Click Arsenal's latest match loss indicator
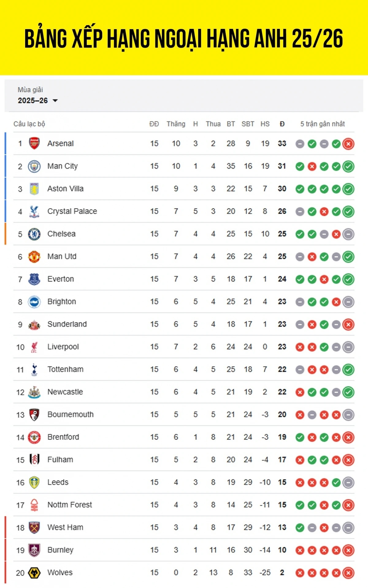The width and height of the screenshot is (368, 588). pyautogui.click(x=348, y=144)
